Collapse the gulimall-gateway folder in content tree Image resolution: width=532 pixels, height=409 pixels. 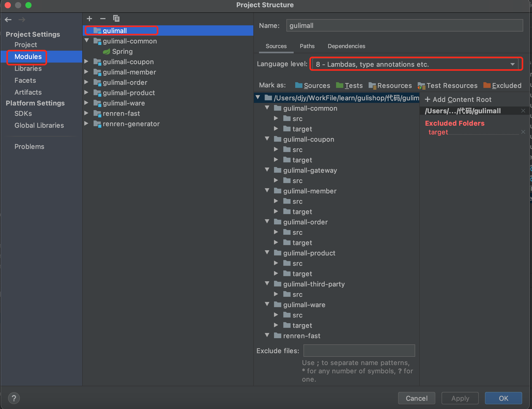(x=267, y=170)
